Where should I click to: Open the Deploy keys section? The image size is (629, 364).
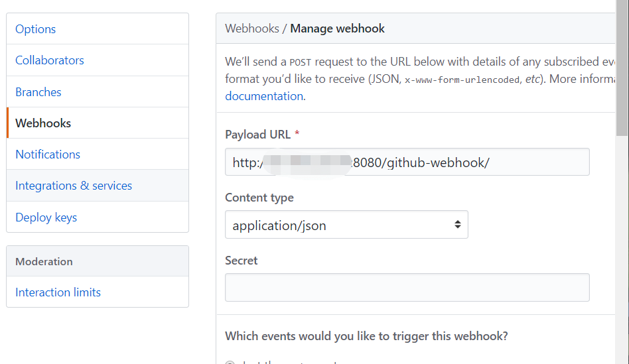46,217
